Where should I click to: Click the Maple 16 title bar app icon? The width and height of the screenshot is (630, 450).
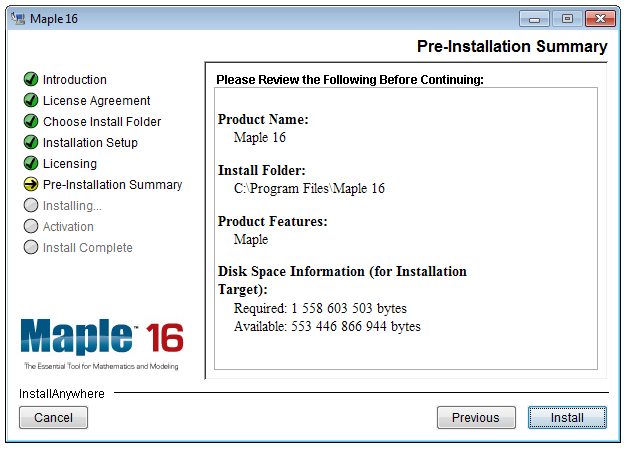(18, 18)
